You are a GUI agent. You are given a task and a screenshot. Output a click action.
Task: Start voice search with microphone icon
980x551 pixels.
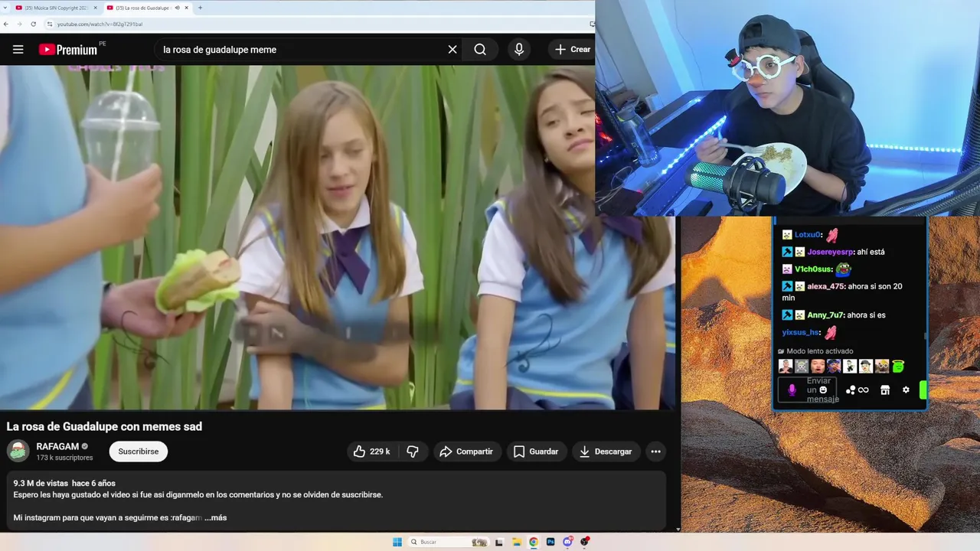coord(519,50)
